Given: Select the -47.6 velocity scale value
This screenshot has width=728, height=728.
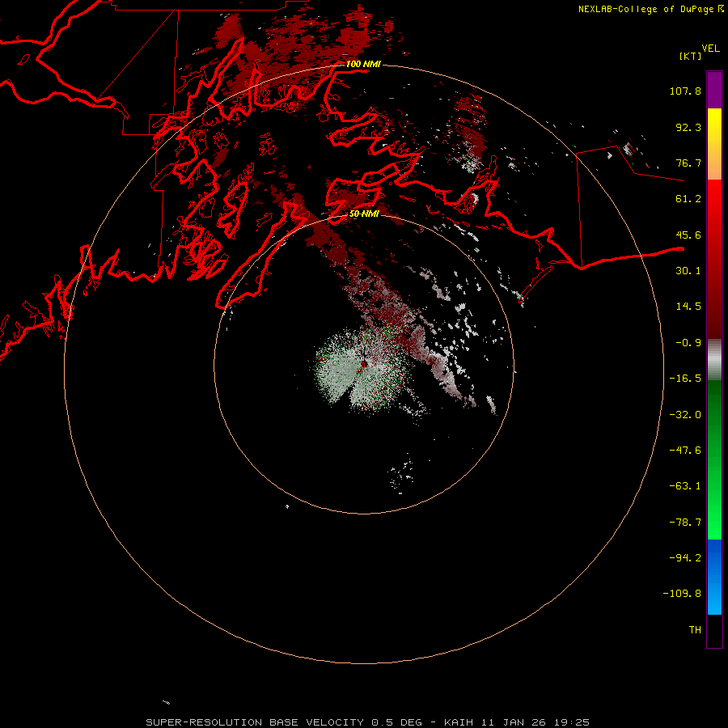Looking at the screenshot, I should (685, 451).
